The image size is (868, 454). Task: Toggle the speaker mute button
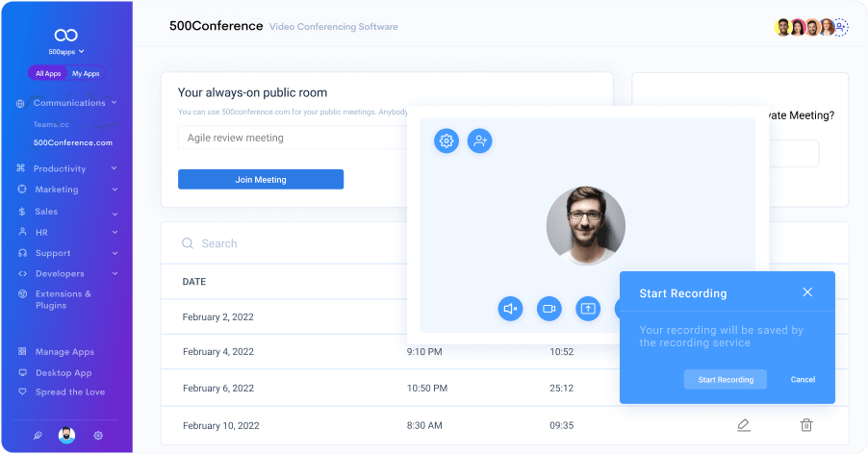[x=510, y=309]
